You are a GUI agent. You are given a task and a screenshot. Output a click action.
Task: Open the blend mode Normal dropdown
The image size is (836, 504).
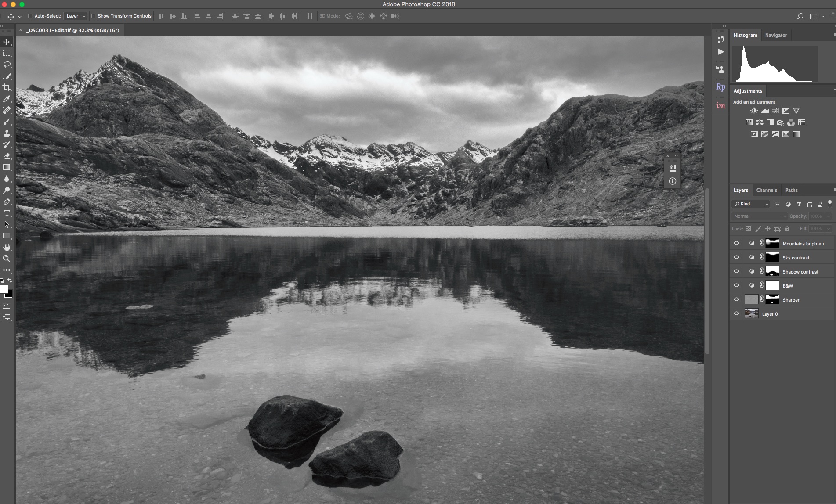pyautogui.click(x=759, y=216)
